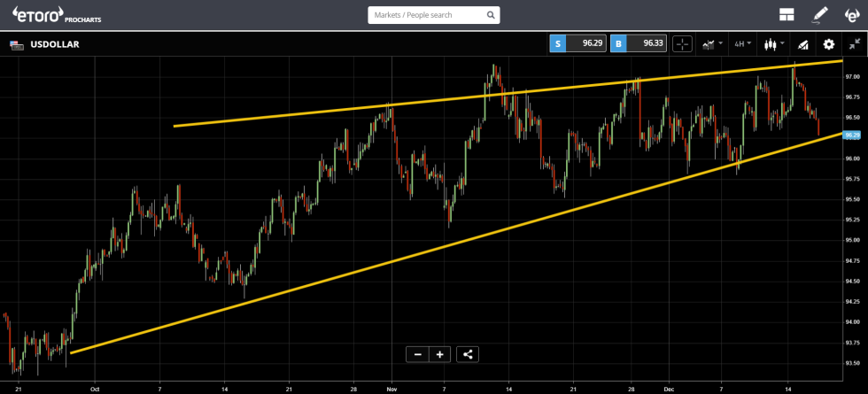Expand the 4H timeframe dropdown
This screenshot has height=394, width=868.
[742, 43]
